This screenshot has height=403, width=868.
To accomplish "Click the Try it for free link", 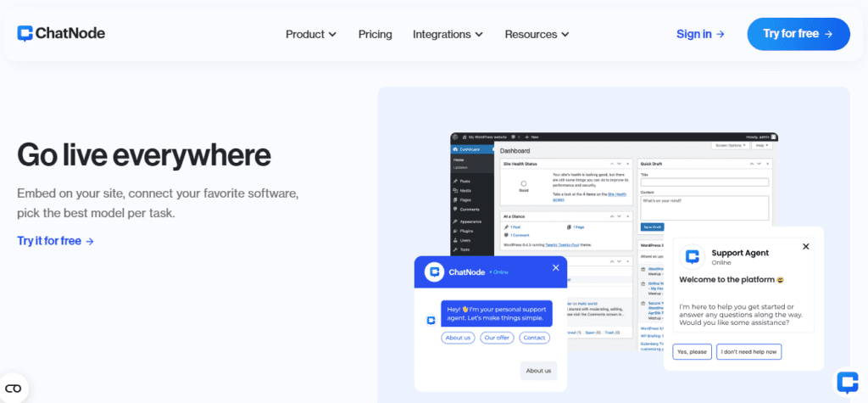I will (x=55, y=241).
